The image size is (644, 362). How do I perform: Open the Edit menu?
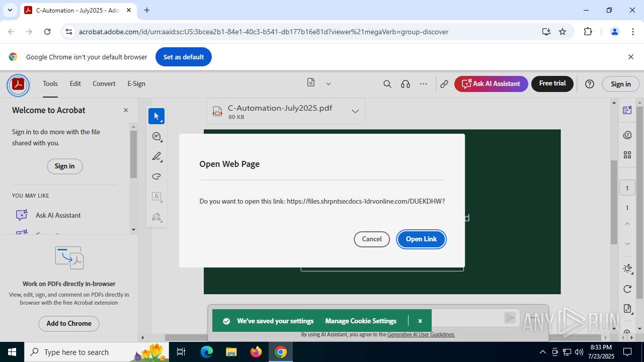75,83
